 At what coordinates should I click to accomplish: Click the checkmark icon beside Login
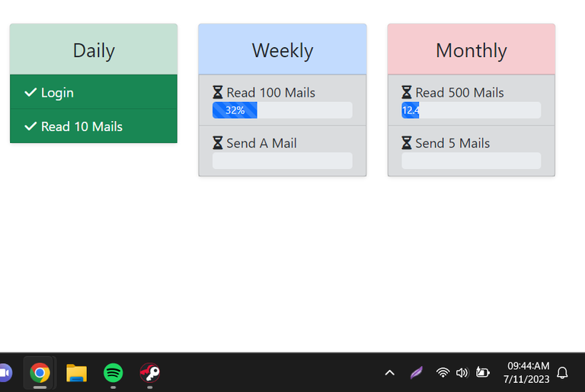point(30,92)
